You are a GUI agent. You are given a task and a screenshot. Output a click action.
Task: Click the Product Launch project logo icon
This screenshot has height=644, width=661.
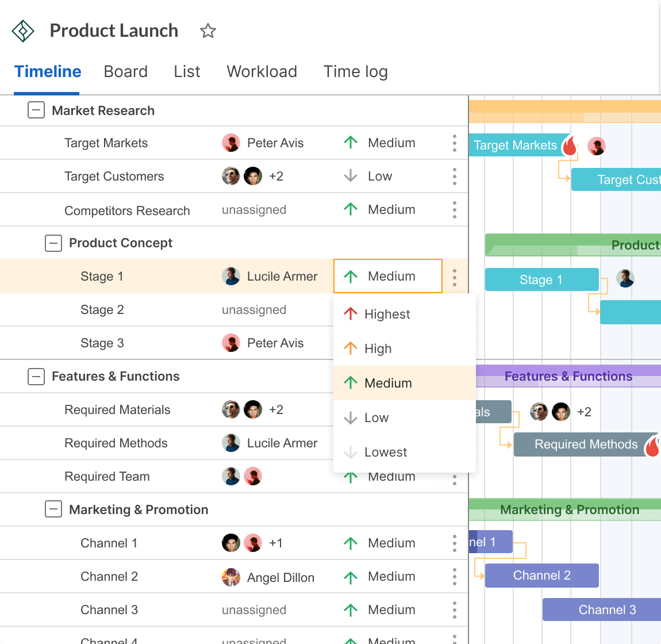[x=22, y=31]
